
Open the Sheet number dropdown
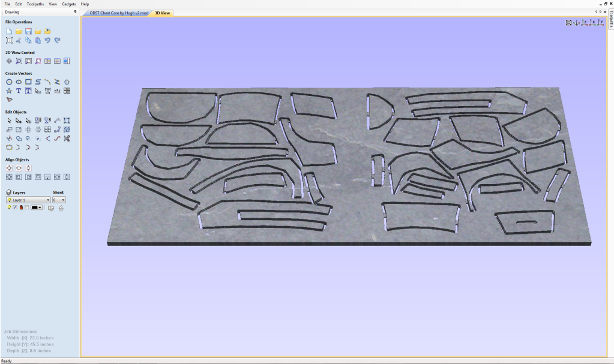pyautogui.click(x=59, y=200)
